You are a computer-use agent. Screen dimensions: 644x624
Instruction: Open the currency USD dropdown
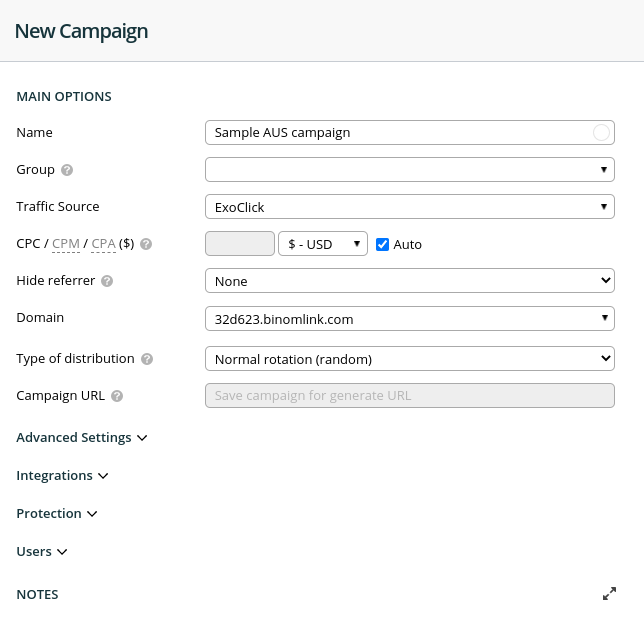322,244
